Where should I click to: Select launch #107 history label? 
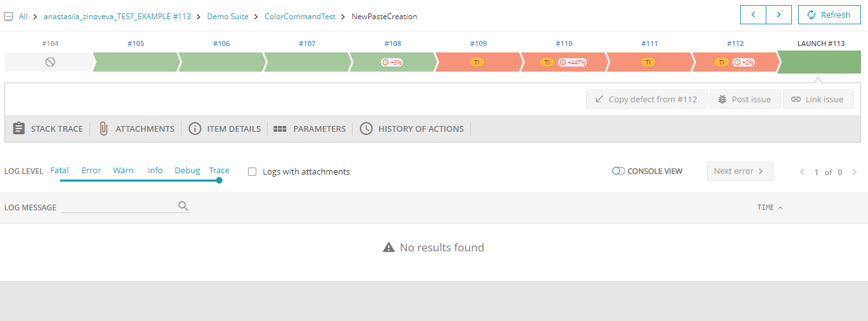click(307, 43)
